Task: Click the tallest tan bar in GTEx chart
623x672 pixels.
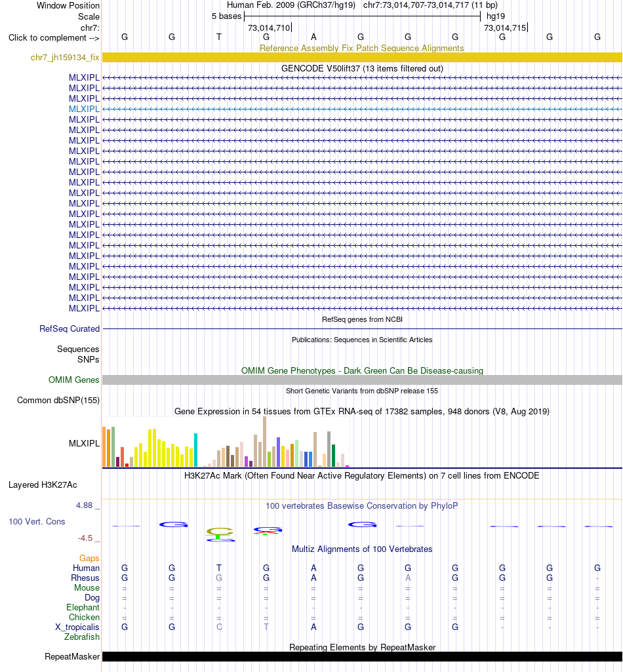Action: pos(264,441)
